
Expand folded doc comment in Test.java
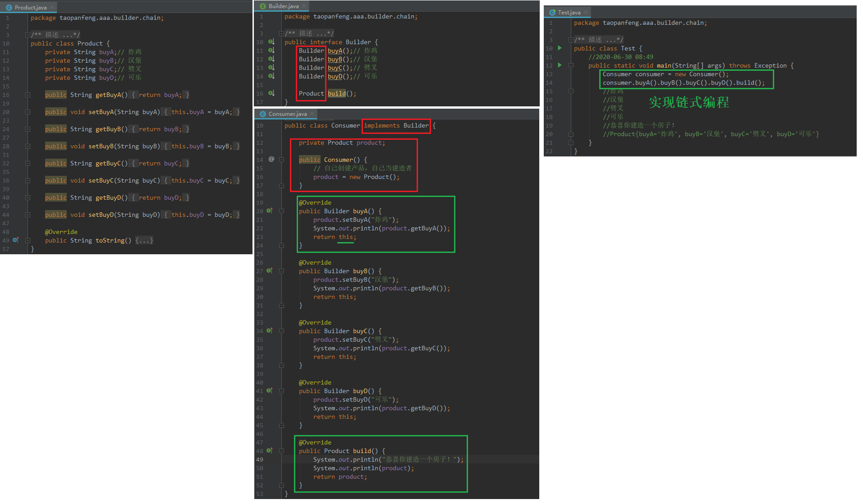pos(571,40)
